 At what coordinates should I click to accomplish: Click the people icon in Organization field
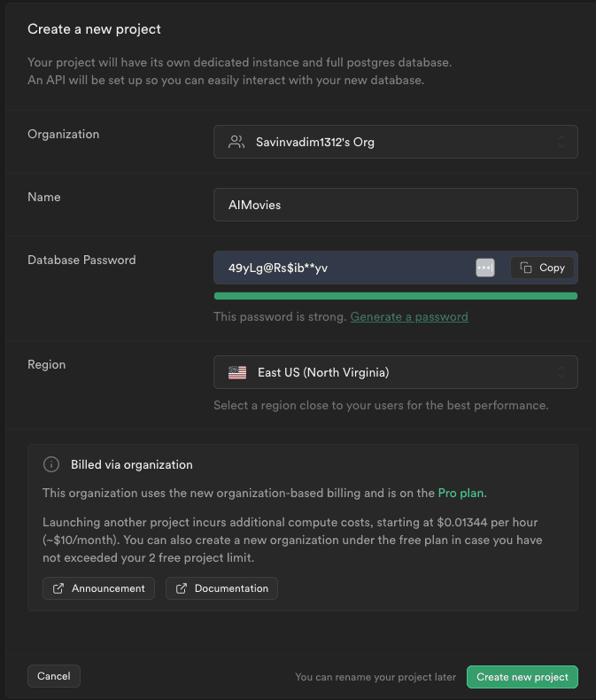point(236,142)
